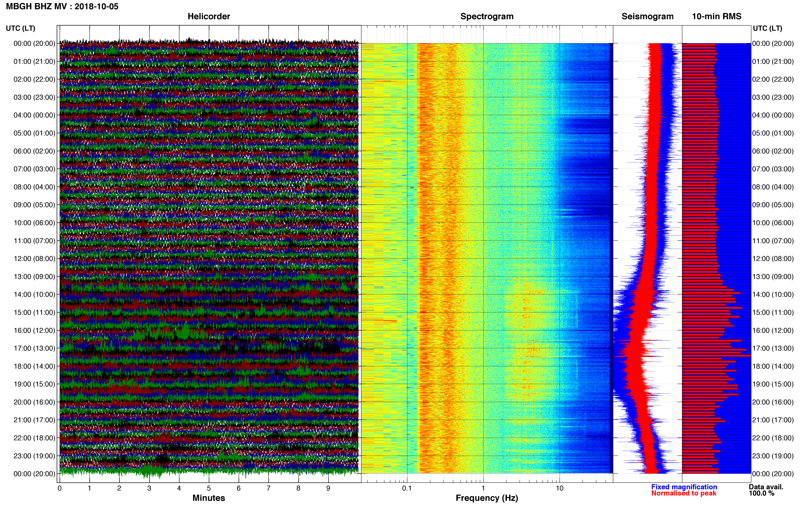The image size is (812, 508).
Task: Click 'UTC (LT)' label beside the RMS panel
Action: (767, 28)
